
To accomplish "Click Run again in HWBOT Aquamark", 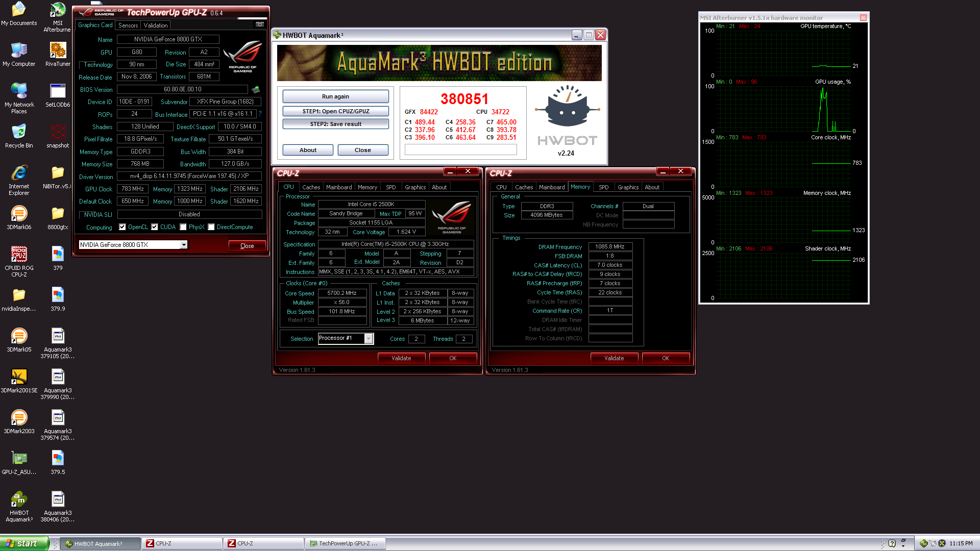I will coord(335,96).
